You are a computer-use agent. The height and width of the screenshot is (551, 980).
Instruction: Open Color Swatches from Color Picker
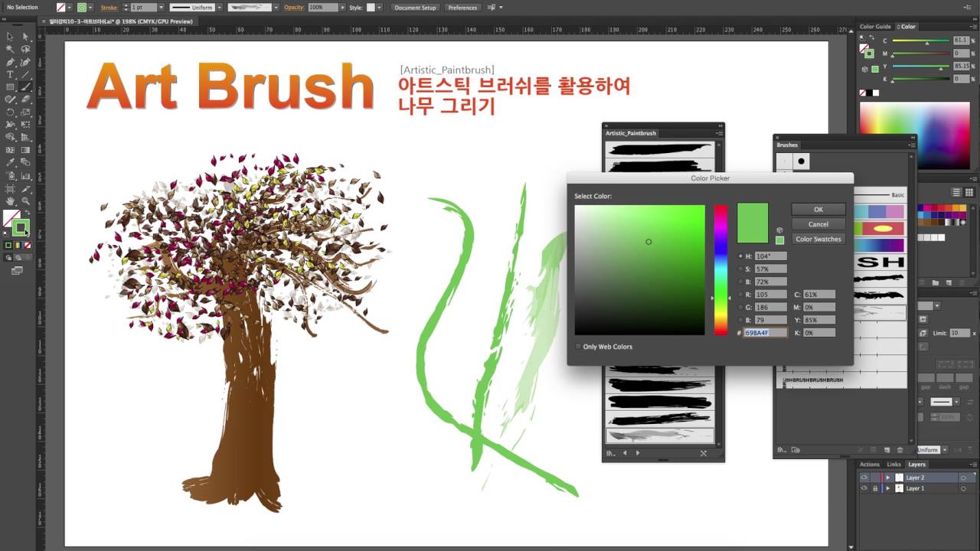tap(818, 239)
